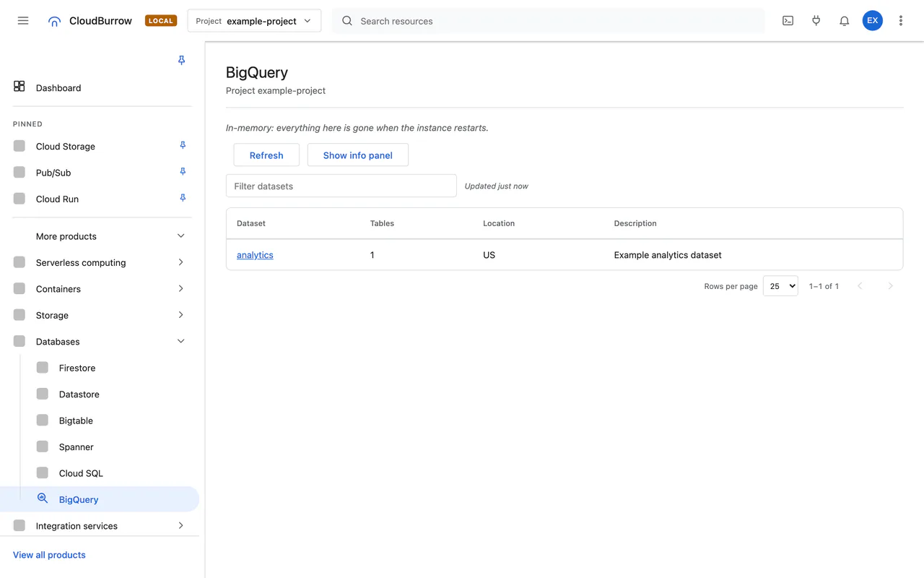Viewport: 924px width, 578px height.
Task: Open the Project example-project dropdown
Action: (x=254, y=21)
